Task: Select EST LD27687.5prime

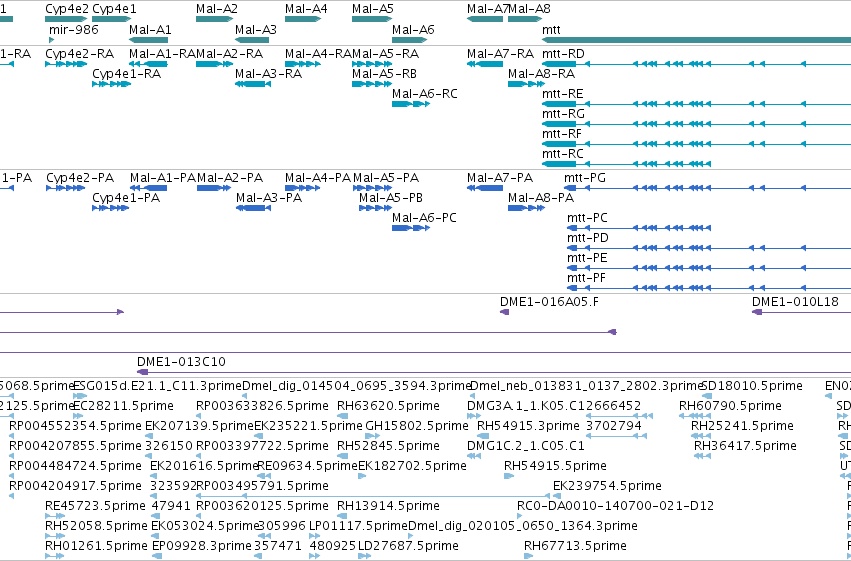Action: pos(365,556)
